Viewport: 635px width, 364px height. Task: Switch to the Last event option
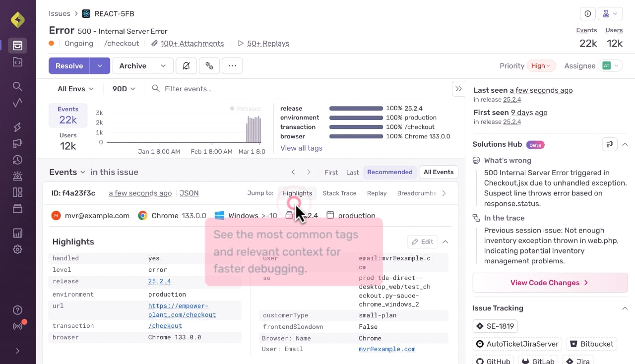(352, 173)
